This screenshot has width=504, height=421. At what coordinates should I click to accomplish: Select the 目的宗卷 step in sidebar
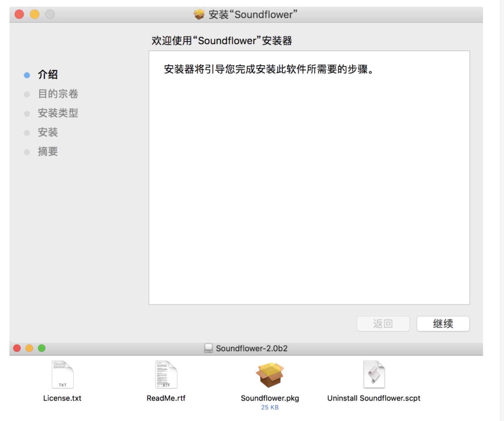tap(58, 94)
